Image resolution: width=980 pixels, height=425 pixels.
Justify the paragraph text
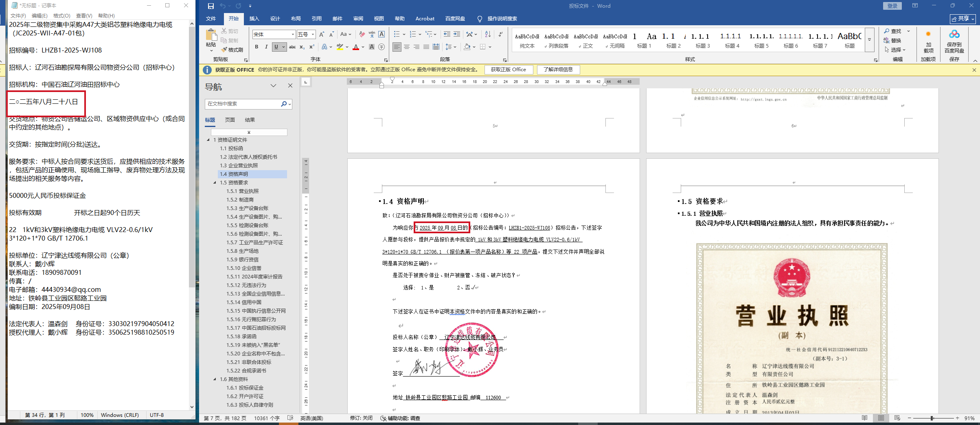426,47
